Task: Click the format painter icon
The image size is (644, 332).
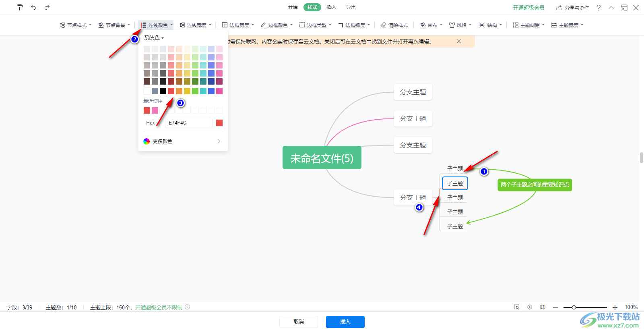Action: (20, 7)
